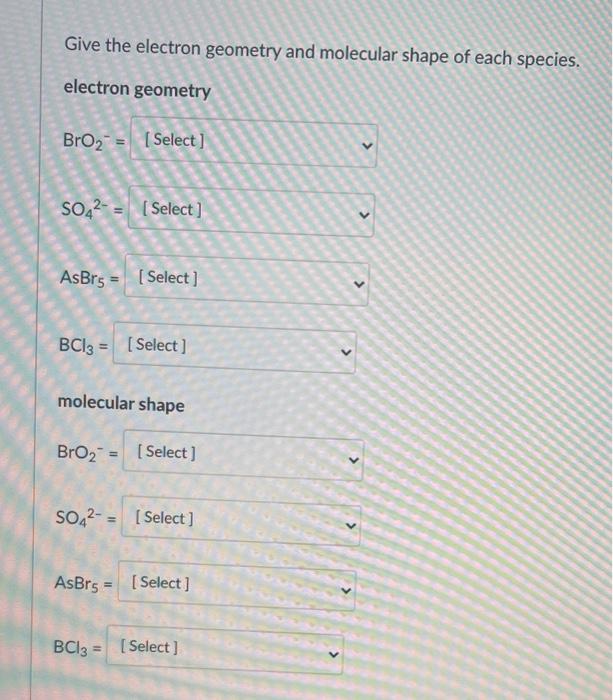613x700 pixels.
Task: Open BrO2⁻ electron geometry dropdown
Action: pyautogui.click(x=254, y=142)
